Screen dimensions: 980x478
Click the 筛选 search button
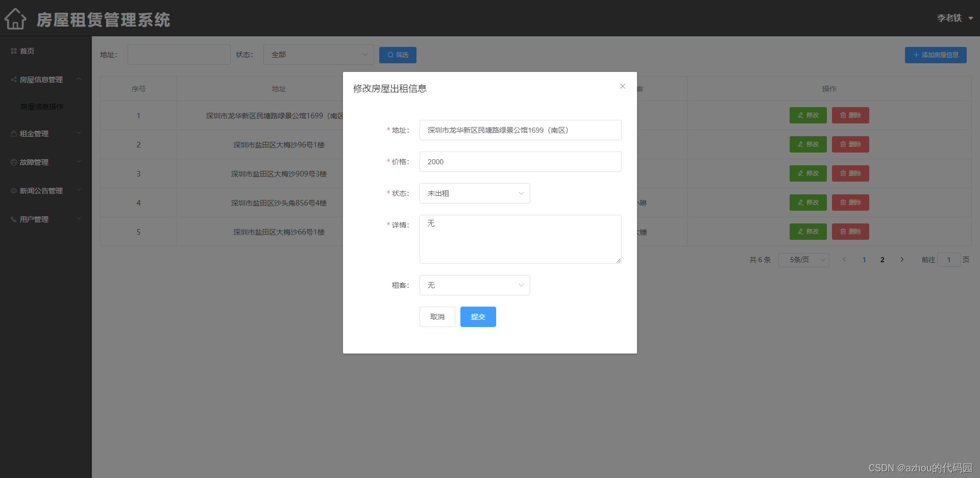[398, 55]
